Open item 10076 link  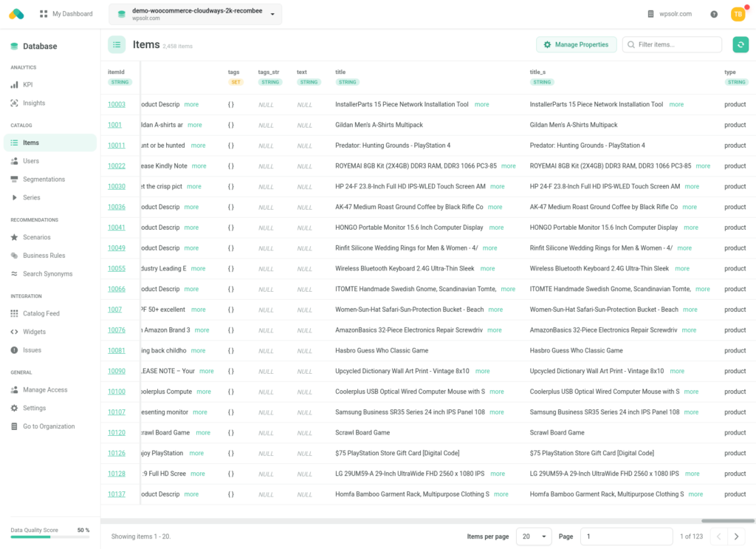pos(116,330)
